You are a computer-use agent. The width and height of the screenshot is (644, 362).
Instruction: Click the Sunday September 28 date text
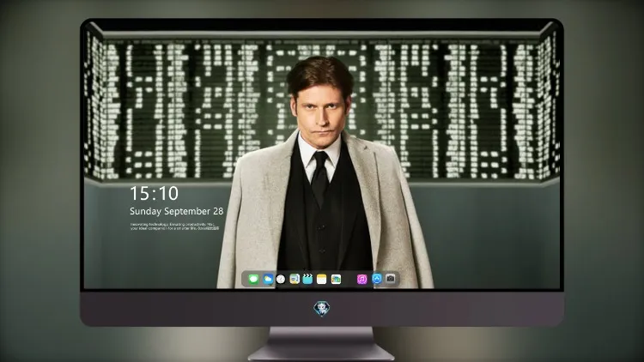pos(177,211)
